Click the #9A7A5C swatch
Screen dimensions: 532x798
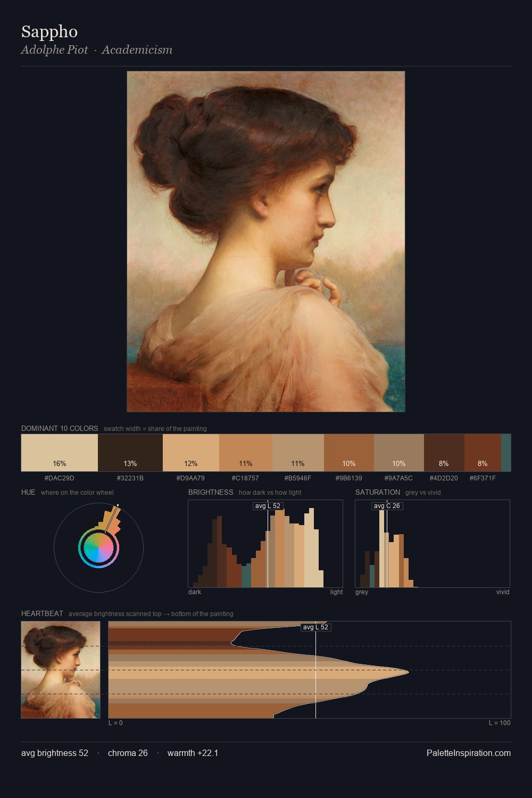click(399, 453)
